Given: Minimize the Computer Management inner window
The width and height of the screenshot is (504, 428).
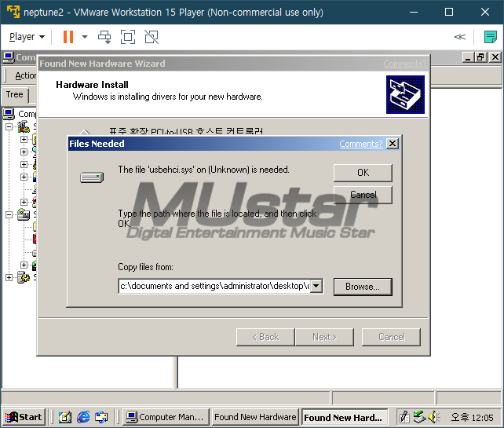Looking at the screenshot, I should pos(468,57).
